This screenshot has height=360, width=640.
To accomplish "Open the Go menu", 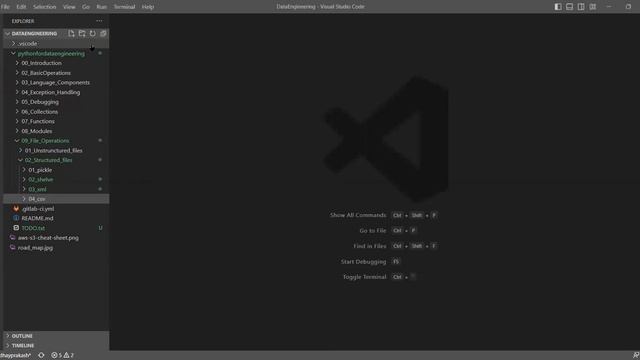I will 86,7.
